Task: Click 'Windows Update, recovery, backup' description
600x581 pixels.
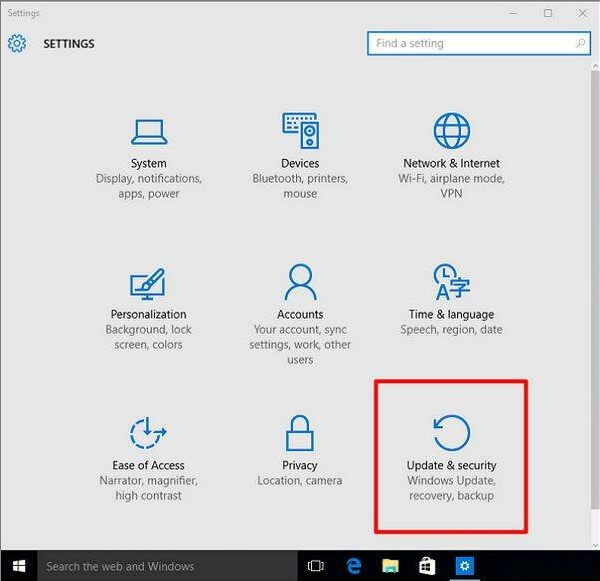Action: (x=452, y=488)
